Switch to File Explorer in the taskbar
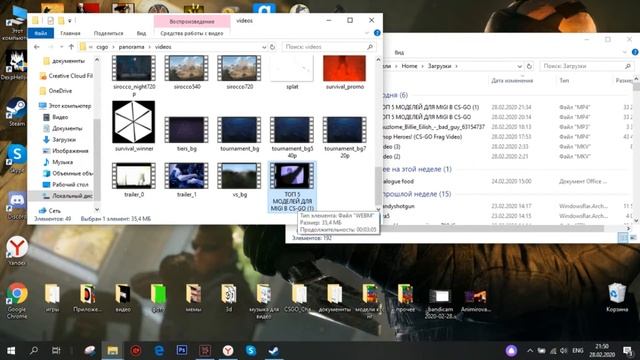The image size is (640, 360). pyautogui.click(x=113, y=351)
